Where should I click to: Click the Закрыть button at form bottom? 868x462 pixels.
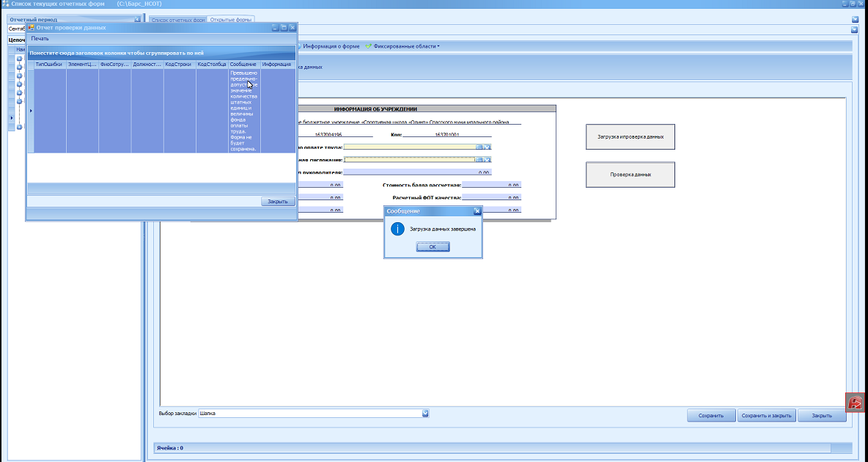pos(822,416)
